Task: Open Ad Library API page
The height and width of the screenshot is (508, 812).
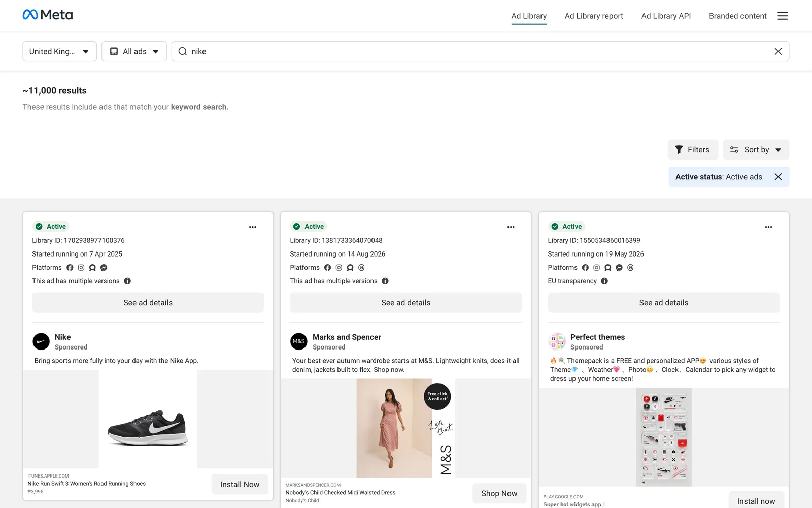Action: point(666,16)
